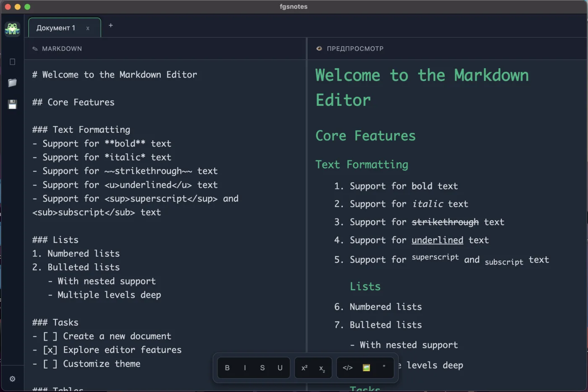
Task: Click the MARKDOWN pane header
Action: pos(62,49)
